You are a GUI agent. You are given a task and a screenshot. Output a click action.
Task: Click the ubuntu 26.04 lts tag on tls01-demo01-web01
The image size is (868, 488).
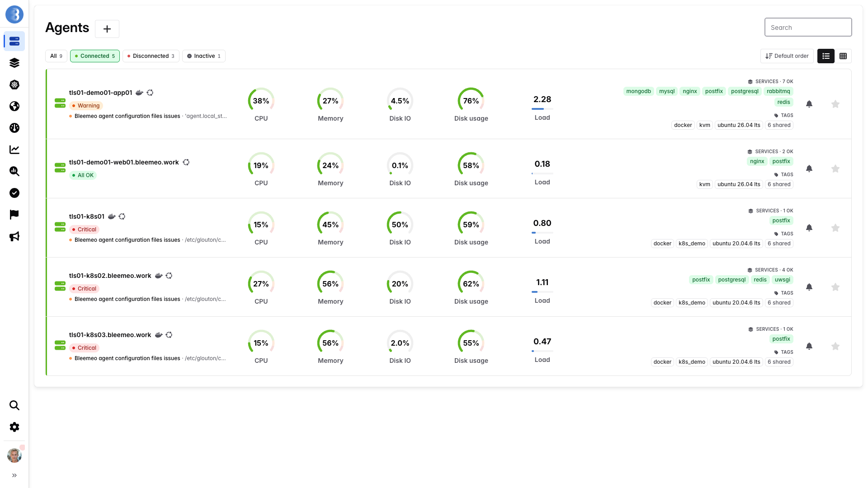[739, 184]
